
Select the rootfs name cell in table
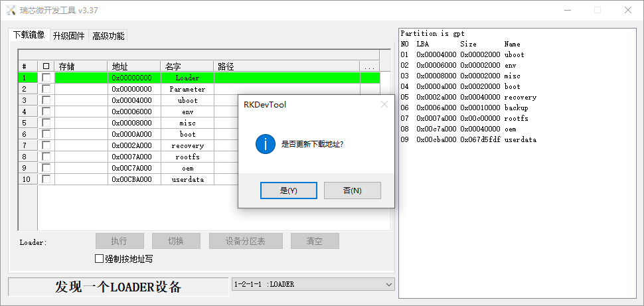[187, 157]
